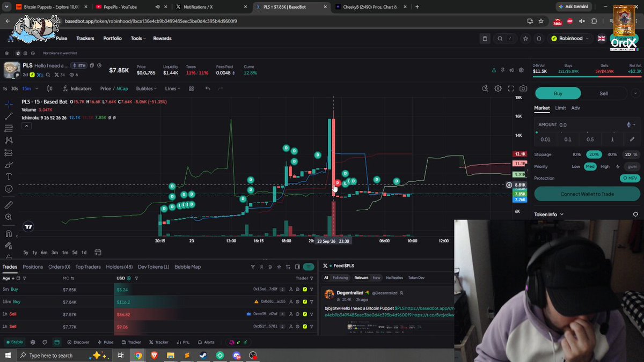
Task: Pick the ruler measure tool
Action: pos(9,205)
